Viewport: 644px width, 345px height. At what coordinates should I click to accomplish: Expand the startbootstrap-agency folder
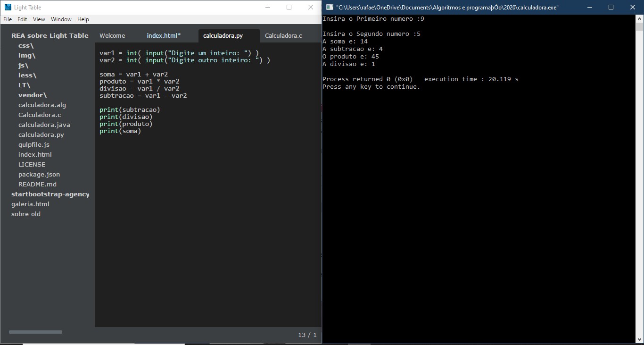click(x=50, y=194)
